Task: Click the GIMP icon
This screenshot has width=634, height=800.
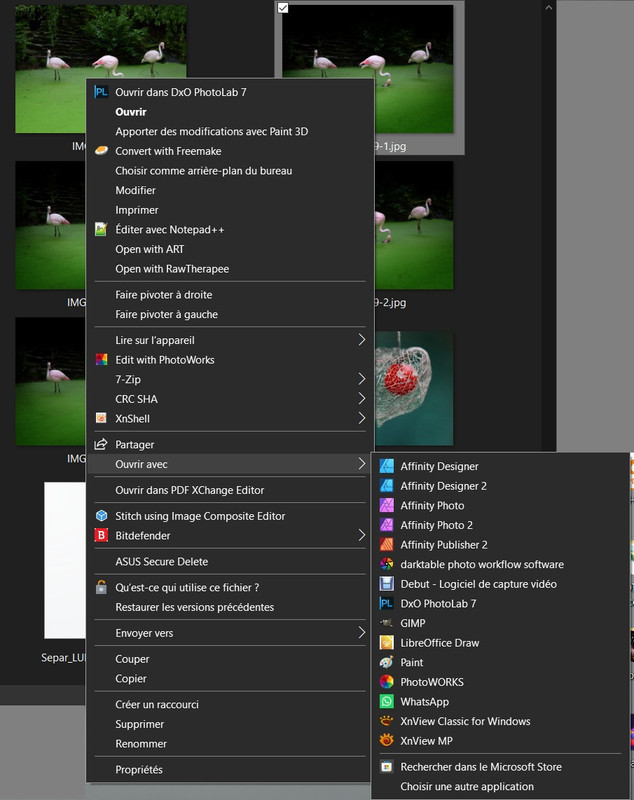Action: [x=387, y=623]
